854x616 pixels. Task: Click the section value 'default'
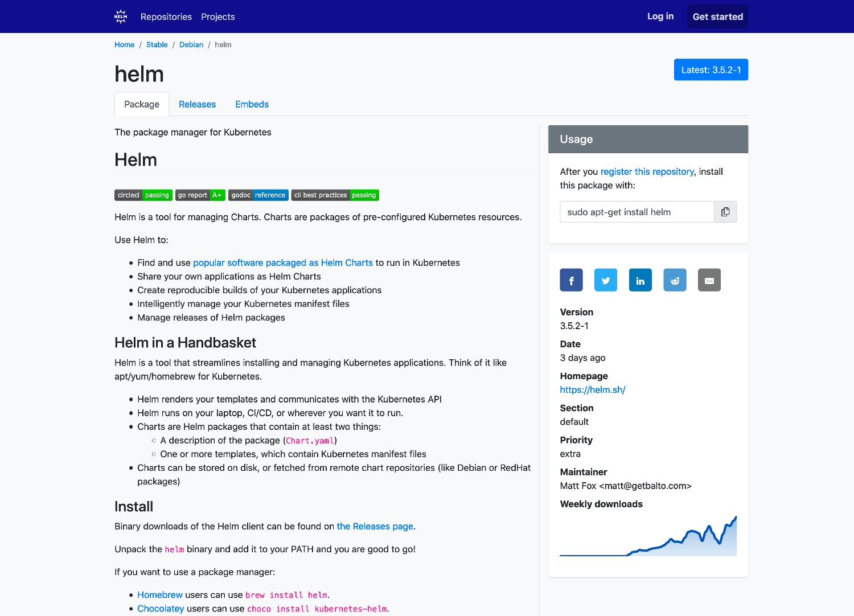pyautogui.click(x=574, y=422)
